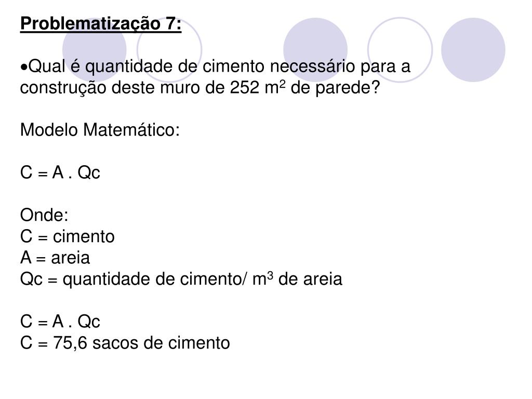The height and width of the screenshot is (399, 532).
Task: Click the superscript 3 in 'm³ de areia'
Action: [270, 275]
